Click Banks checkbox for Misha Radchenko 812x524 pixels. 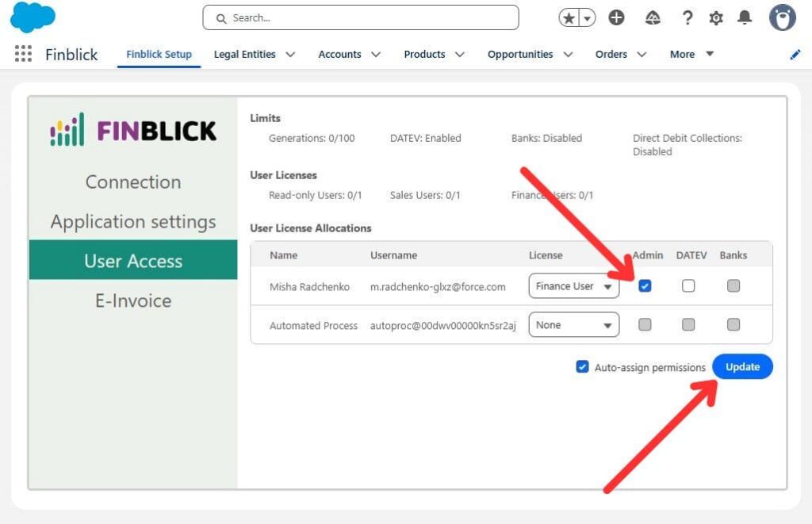pyautogui.click(x=733, y=286)
